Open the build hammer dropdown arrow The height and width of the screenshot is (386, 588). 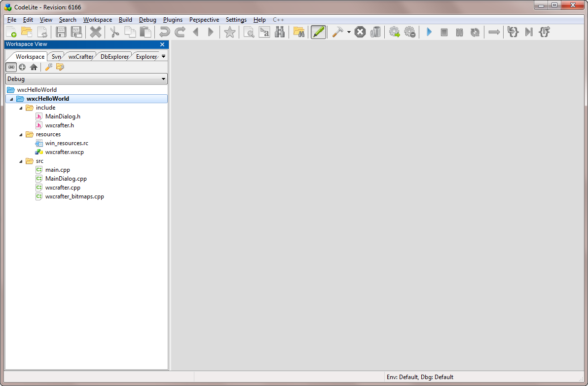tap(349, 32)
